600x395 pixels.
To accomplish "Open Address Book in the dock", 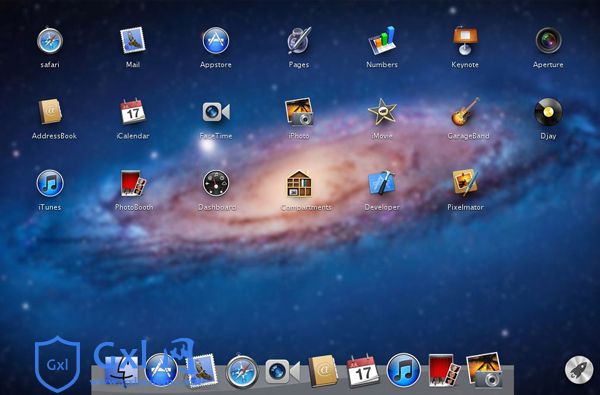I will (323, 371).
